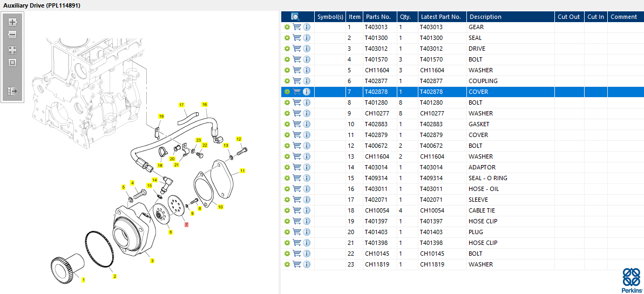Viewport: 644px width, 294px height.
Task: Select callout 19 hose clip label
Action: pos(161,116)
